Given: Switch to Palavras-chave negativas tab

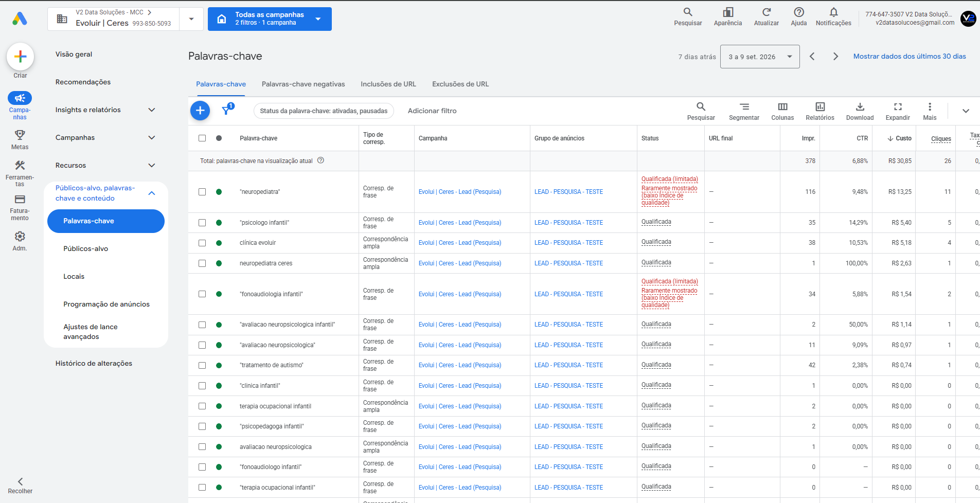Looking at the screenshot, I should (304, 84).
